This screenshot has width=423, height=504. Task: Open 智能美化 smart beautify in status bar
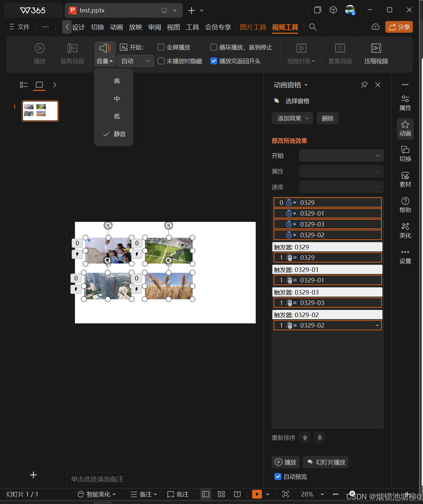pos(97,494)
